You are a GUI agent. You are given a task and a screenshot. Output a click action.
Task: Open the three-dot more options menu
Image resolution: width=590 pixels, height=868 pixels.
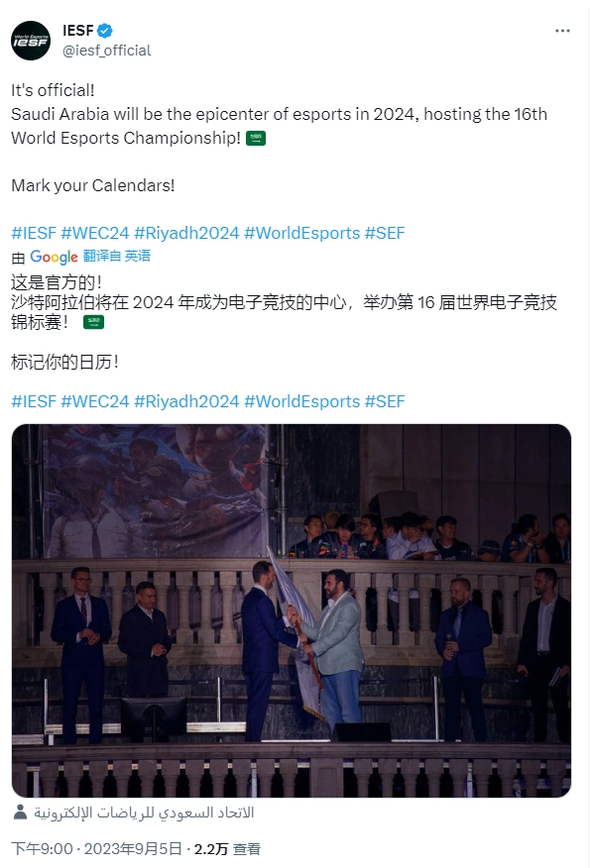(x=562, y=31)
